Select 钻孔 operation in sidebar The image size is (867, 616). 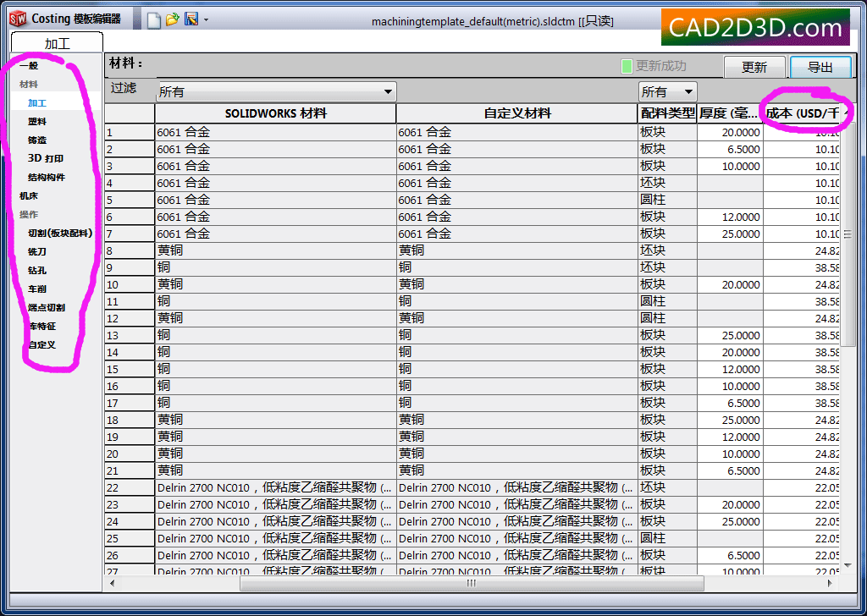pyautogui.click(x=37, y=271)
